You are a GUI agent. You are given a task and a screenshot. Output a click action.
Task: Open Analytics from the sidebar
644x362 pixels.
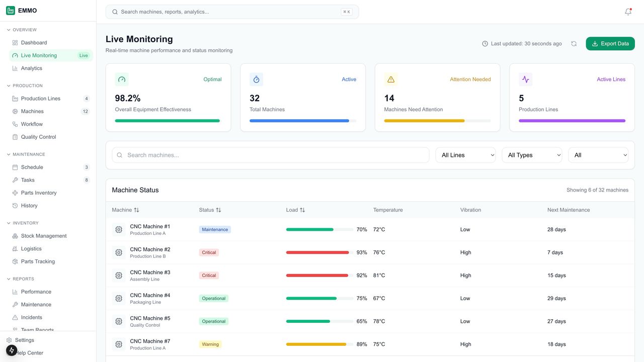coord(31,68)
